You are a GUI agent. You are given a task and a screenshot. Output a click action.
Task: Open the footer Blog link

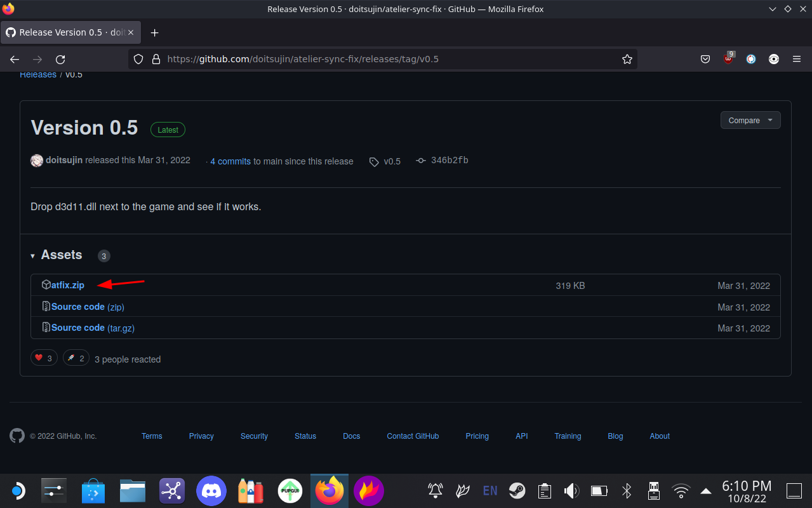pos(615,436)
